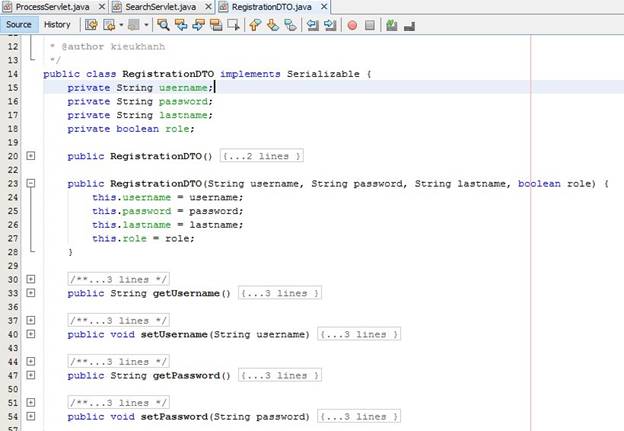This screenshot has height=431, width=624.
Task: Click the setPassword '{...3 lines }' placeholder
Action: [359, 417]
